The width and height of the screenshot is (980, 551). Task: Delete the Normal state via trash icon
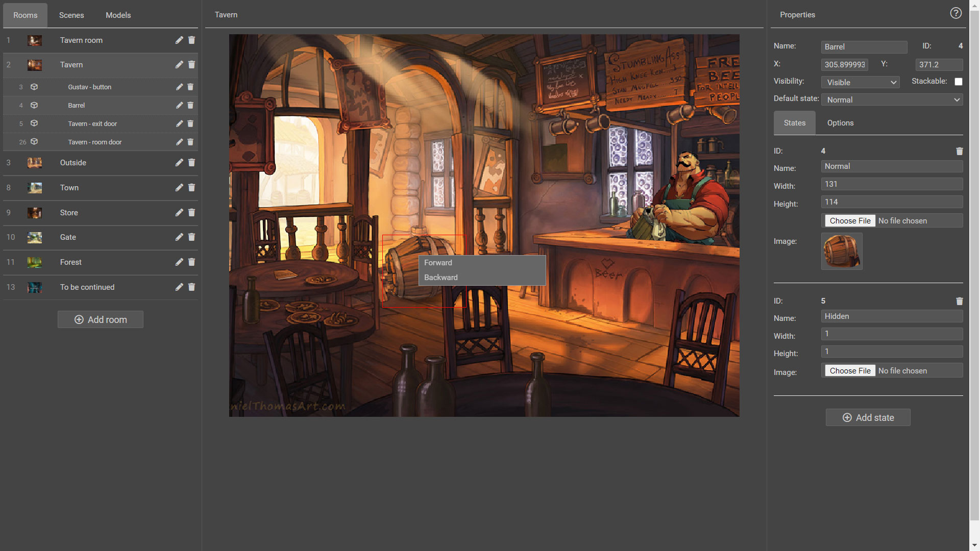959,152
